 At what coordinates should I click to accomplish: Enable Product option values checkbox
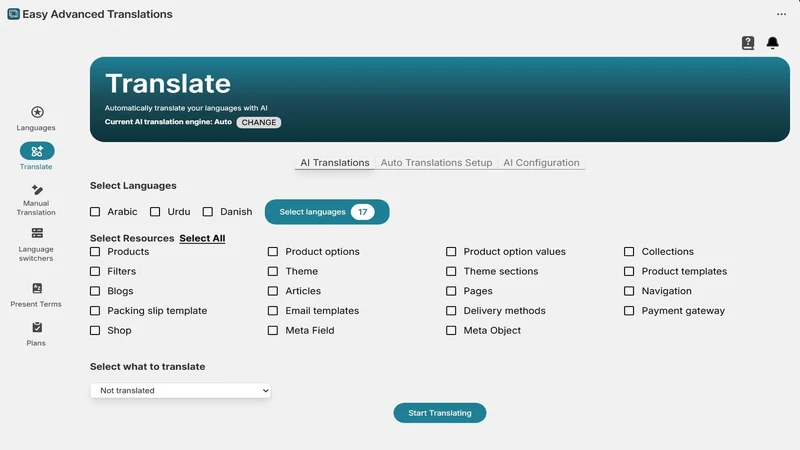[451, 252]
